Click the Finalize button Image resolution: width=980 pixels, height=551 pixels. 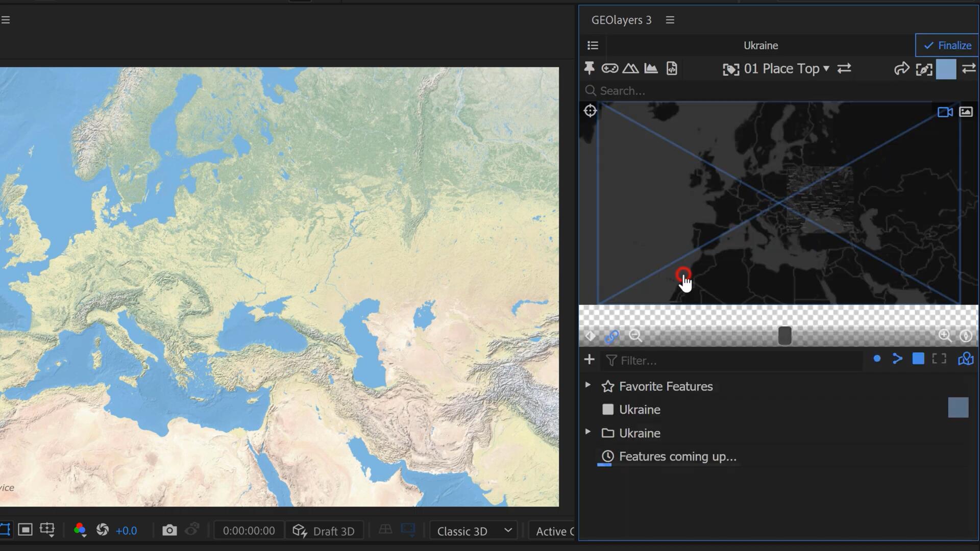point(947,45)
